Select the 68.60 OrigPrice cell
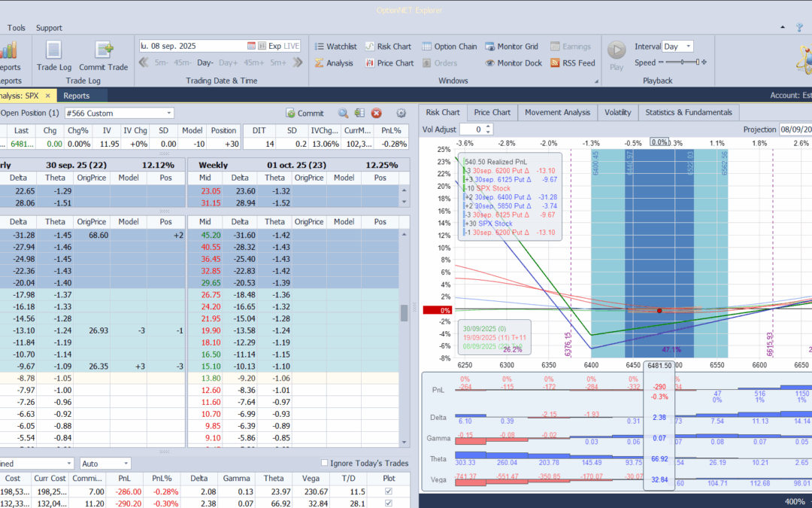 coord(92,236)
